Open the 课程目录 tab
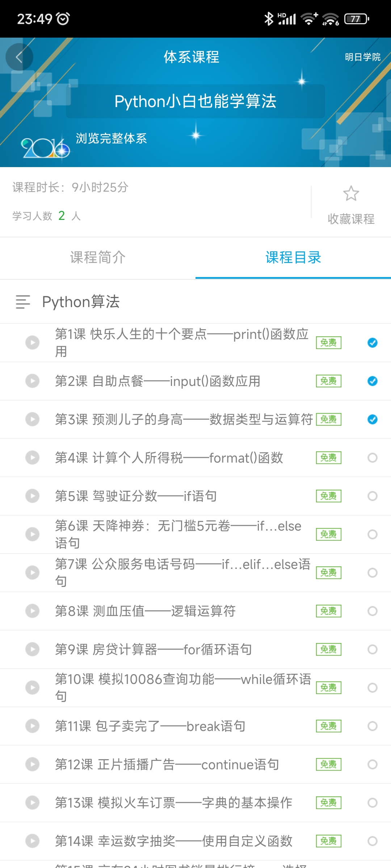 [x=293, y=258]
